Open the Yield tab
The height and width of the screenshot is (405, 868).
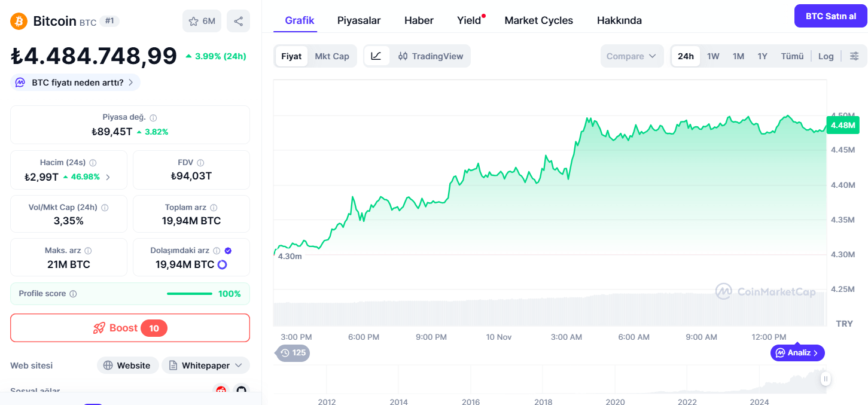coord(469,20)
